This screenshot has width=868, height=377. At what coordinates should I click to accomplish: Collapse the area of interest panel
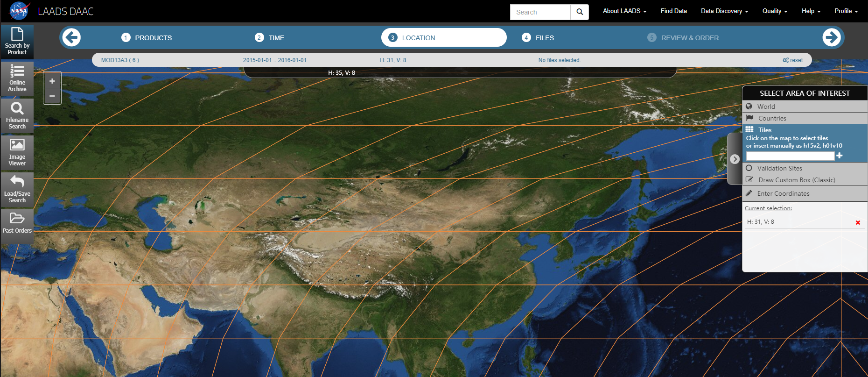(735, 159)
